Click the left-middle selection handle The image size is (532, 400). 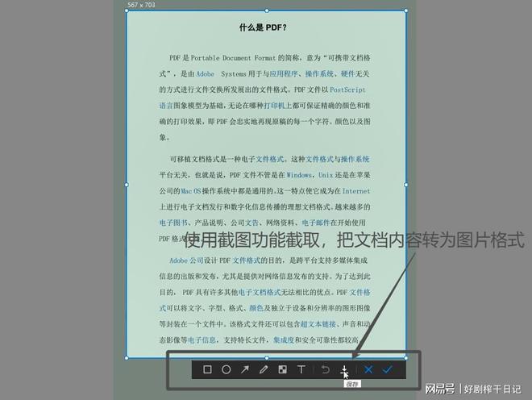(x=127, y=185)
